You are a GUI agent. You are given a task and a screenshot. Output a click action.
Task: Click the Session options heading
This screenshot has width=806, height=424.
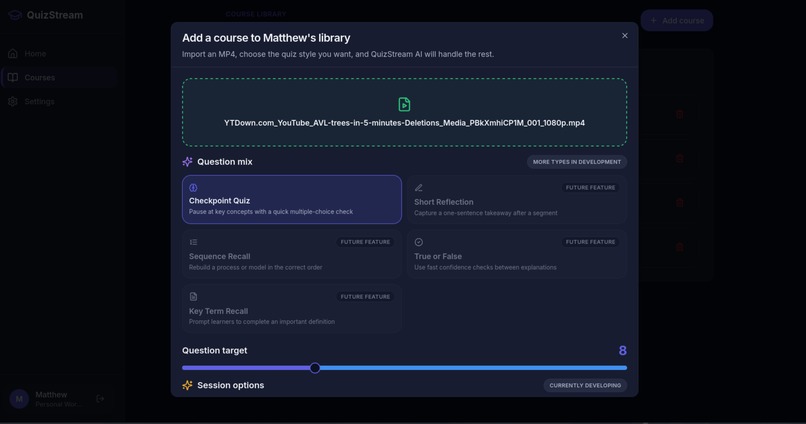(x=231, y=385)
